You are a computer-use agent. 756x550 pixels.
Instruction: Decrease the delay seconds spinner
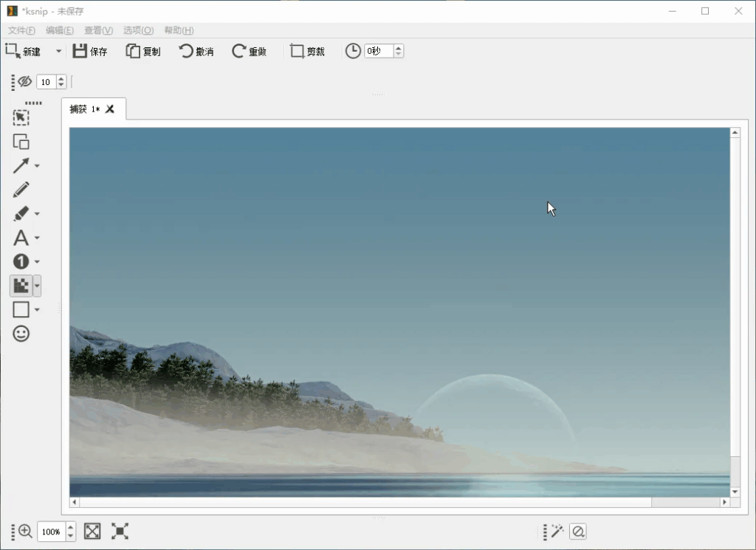(398, 55)
